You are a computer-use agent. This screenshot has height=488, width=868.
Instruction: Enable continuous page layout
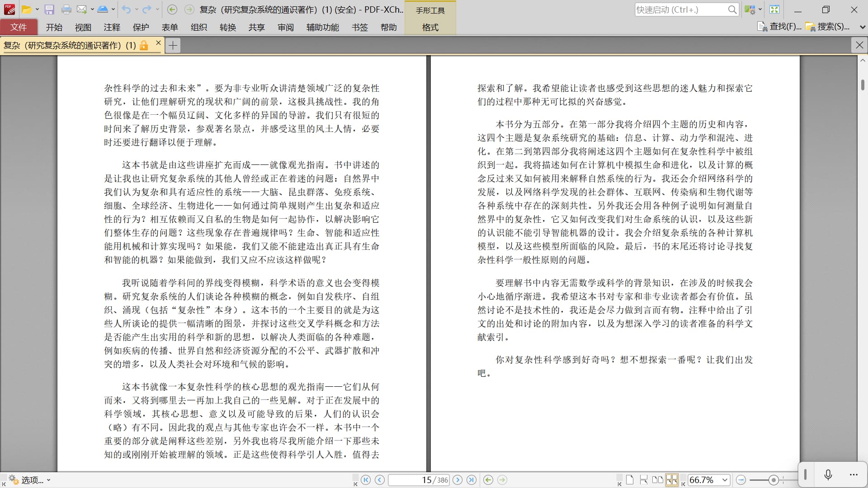(644, 480)
